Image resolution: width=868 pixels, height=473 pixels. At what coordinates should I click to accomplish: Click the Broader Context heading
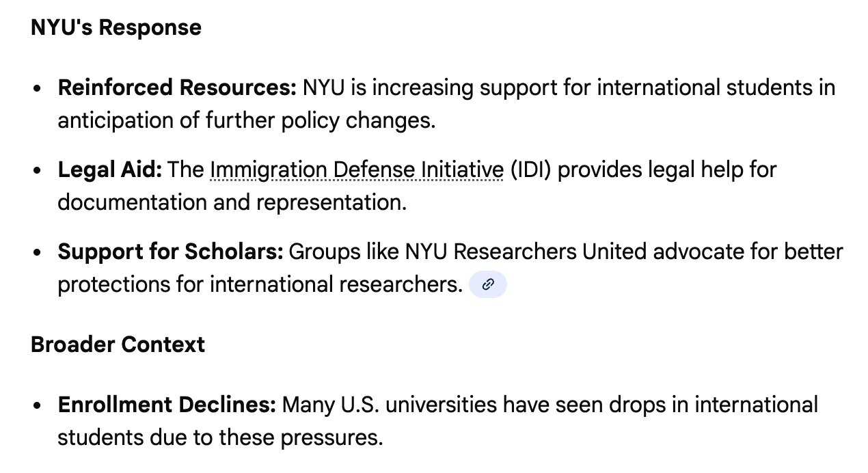click(x=118, y=344)
